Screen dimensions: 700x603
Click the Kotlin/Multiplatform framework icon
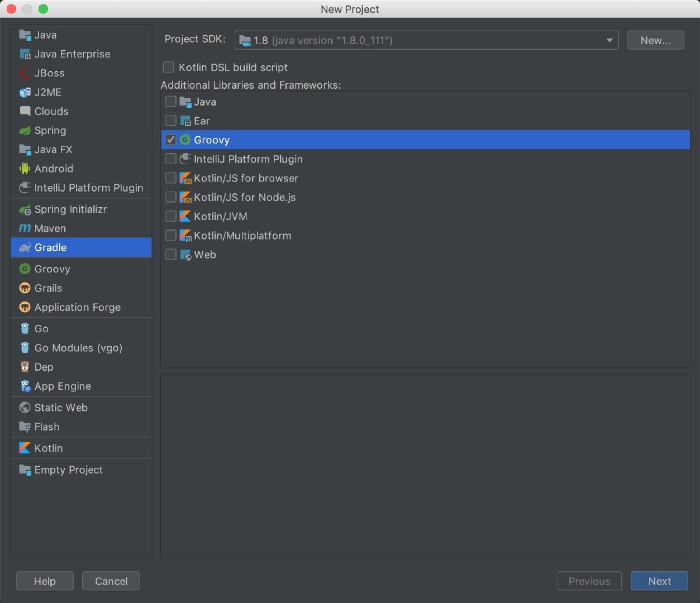185,236
